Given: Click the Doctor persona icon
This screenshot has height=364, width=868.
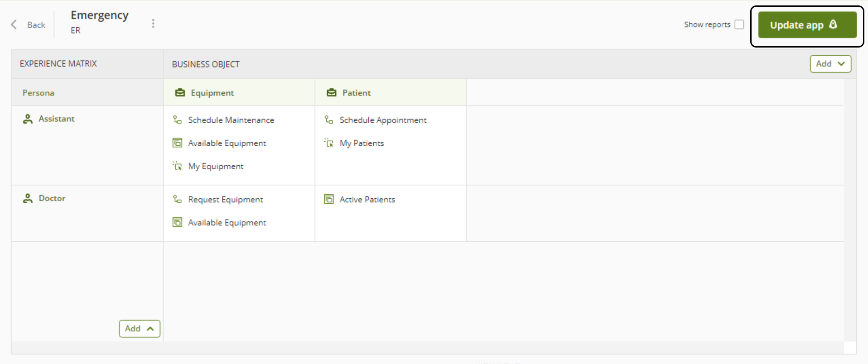Looking at the screenshot, I should (28, 198).
